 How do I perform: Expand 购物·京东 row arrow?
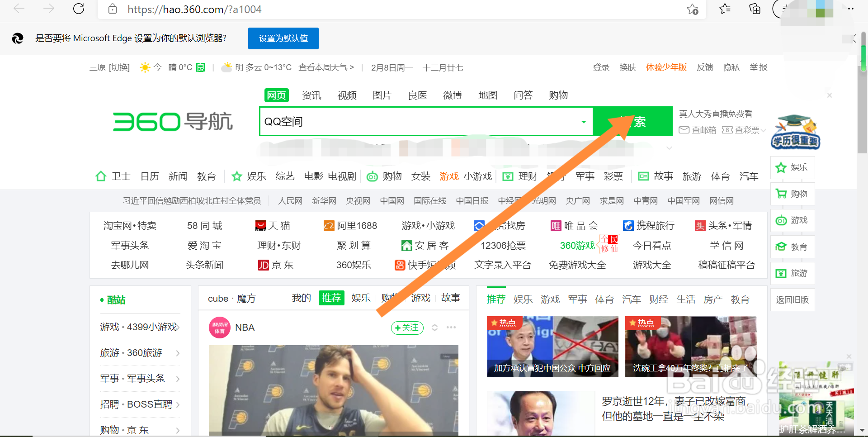pos(178,430)
